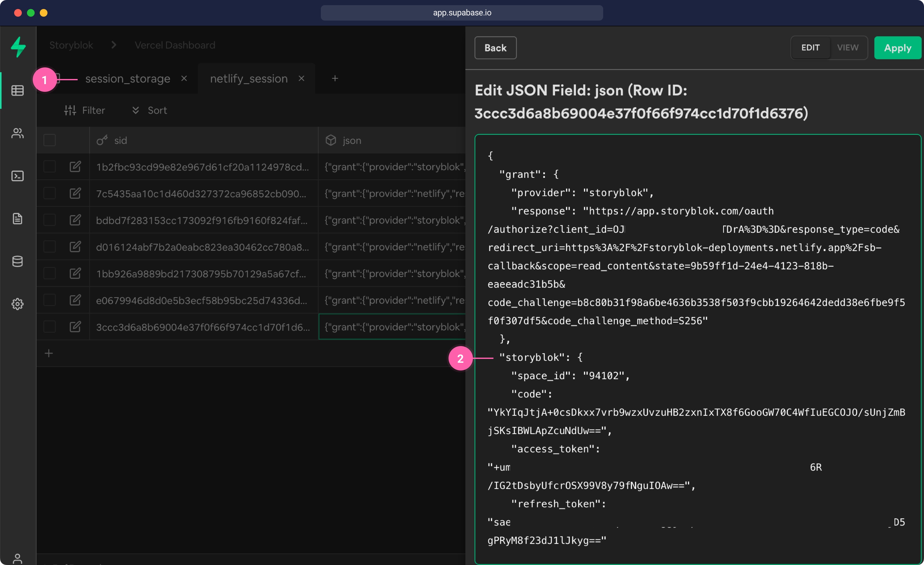
Task: Select sid cell 1b2fbc93cd99e82e967d61cf20a1124978cd...
Action: point(204,167)
